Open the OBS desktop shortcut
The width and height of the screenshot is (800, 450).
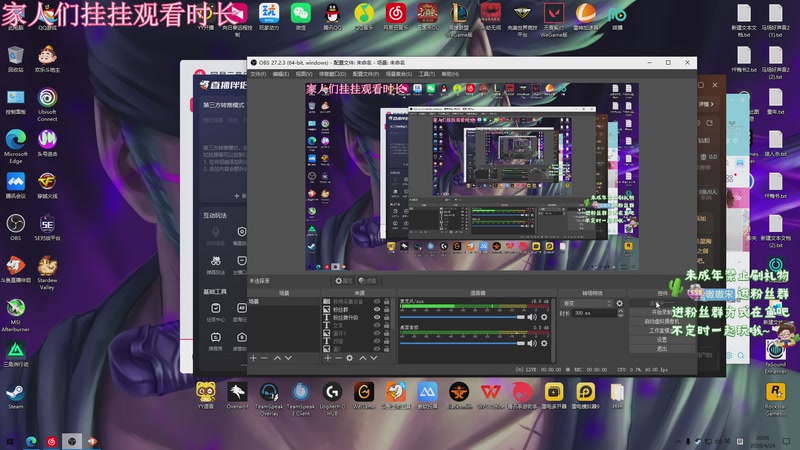point(16,228)
